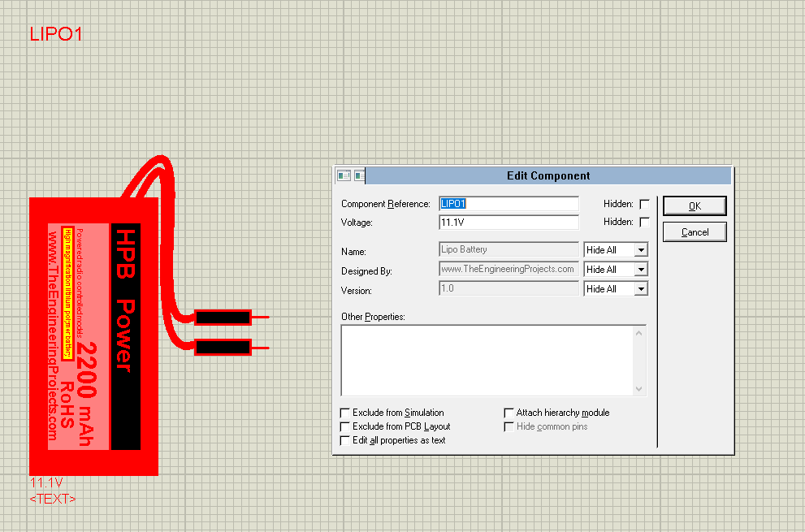
Task: Toggle Hidden checkbox for Voltage
Action: pyautogui.click(x=644, y=222)
